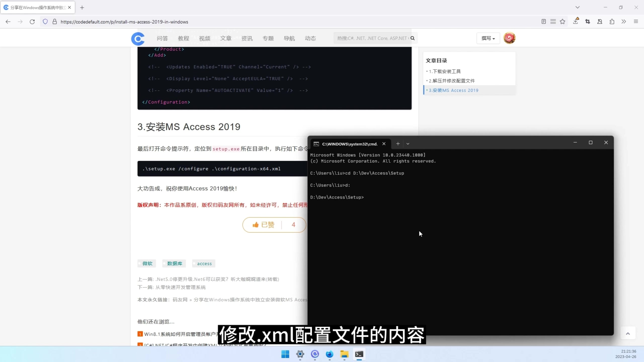Open the shield tracking protection icon

(45, 22)
